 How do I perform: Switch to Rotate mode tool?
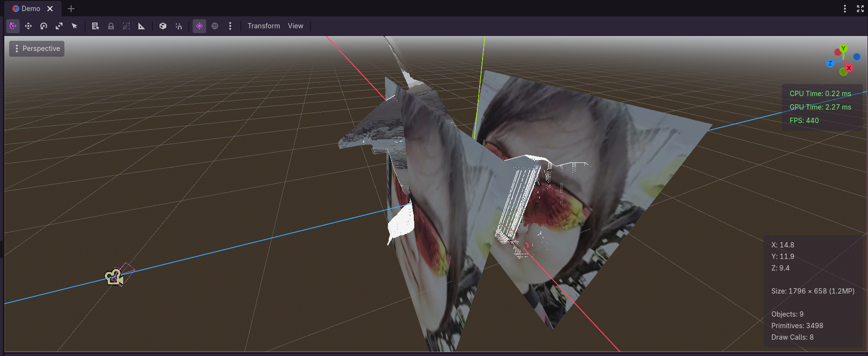44,26
